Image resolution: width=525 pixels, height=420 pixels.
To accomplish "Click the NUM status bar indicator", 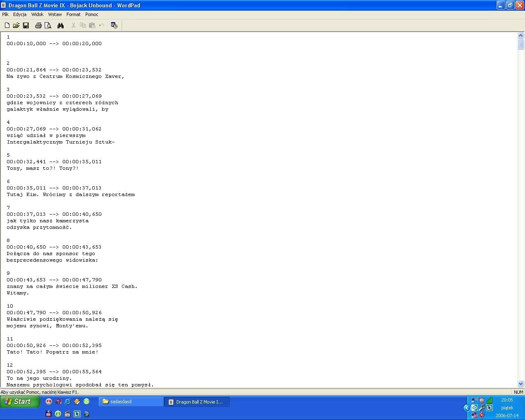I will (x=518, y=392).
